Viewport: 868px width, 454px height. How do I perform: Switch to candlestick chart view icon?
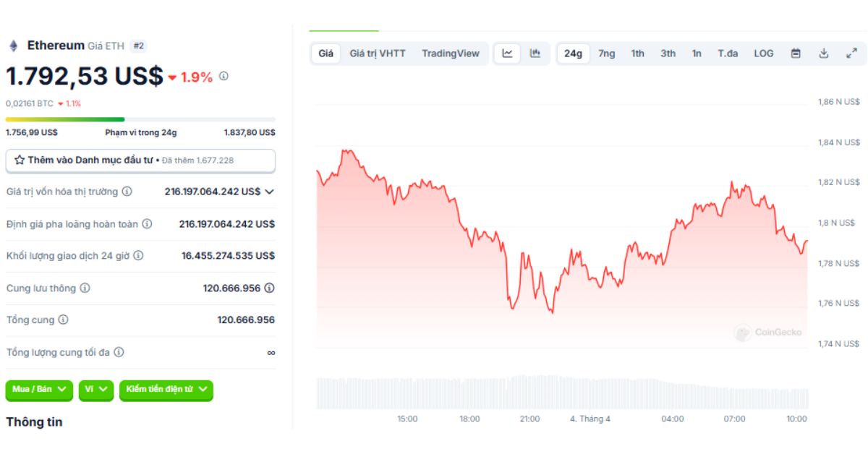coord(535,53)
